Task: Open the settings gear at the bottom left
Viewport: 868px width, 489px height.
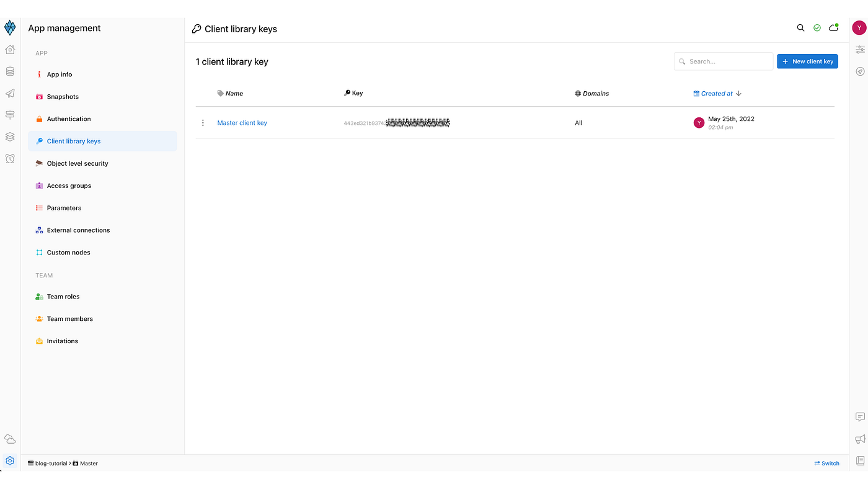Action: point(9,460)
